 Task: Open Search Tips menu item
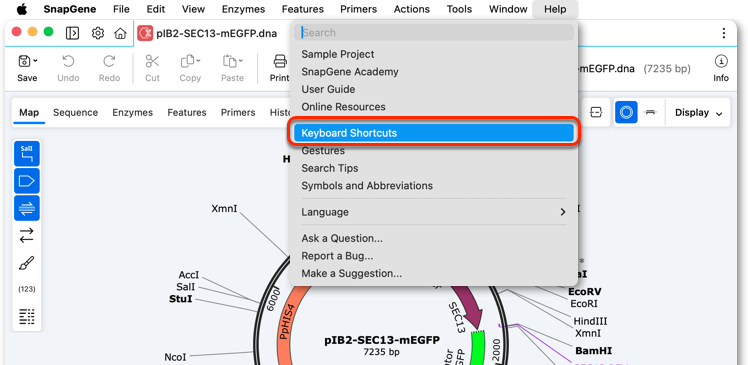(x=434, y=168)
